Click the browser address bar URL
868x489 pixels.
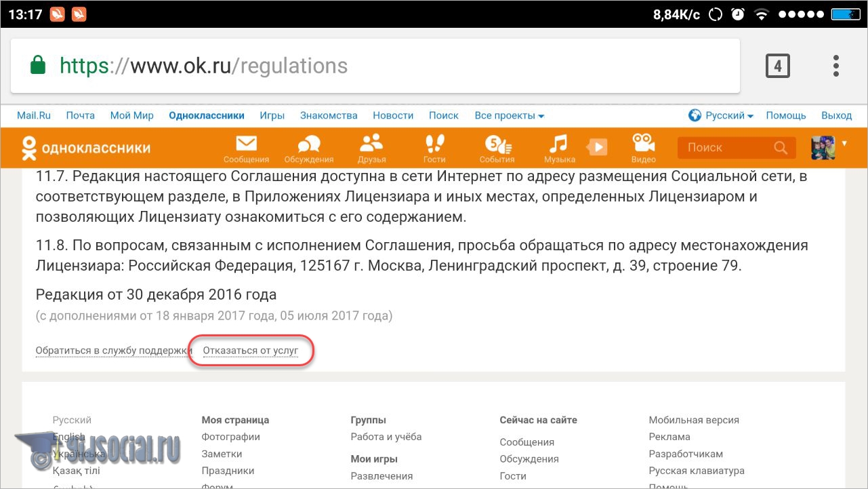tap(203, 66)
